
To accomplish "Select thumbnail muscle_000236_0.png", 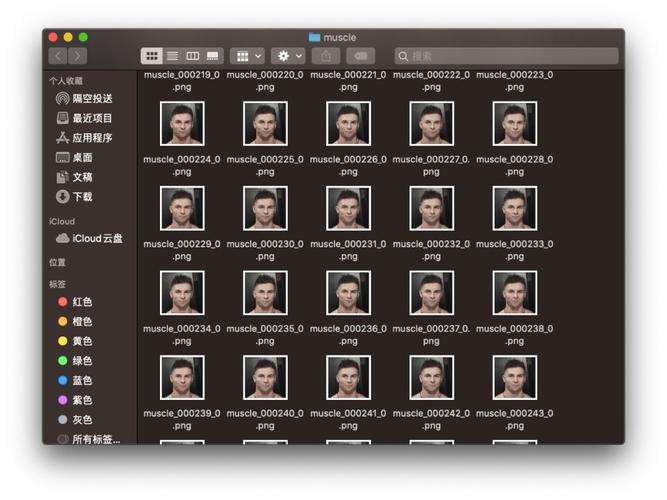I will (x=348, y=293).
